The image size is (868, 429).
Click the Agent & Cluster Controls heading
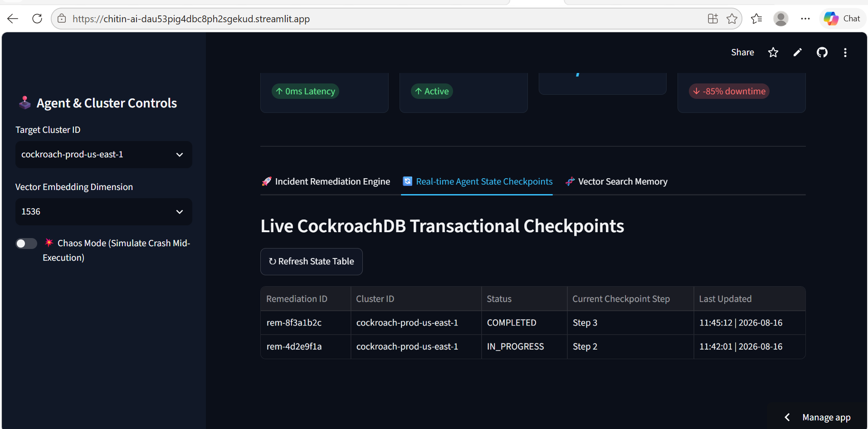[x=107, y=103]
